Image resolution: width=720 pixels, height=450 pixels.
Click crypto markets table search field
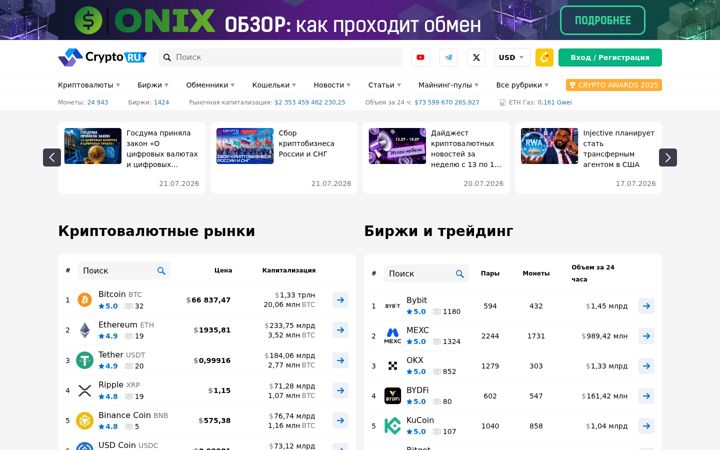coord(124,271)
